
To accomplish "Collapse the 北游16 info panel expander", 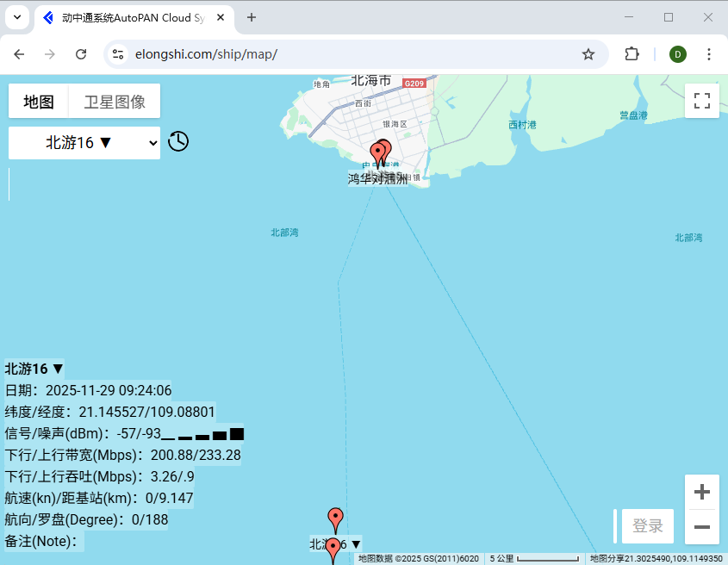I will click(56, 369).
